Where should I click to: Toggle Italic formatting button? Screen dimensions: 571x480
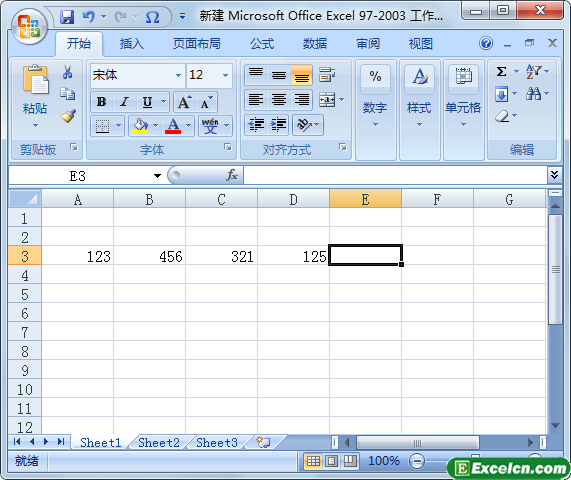125,102
